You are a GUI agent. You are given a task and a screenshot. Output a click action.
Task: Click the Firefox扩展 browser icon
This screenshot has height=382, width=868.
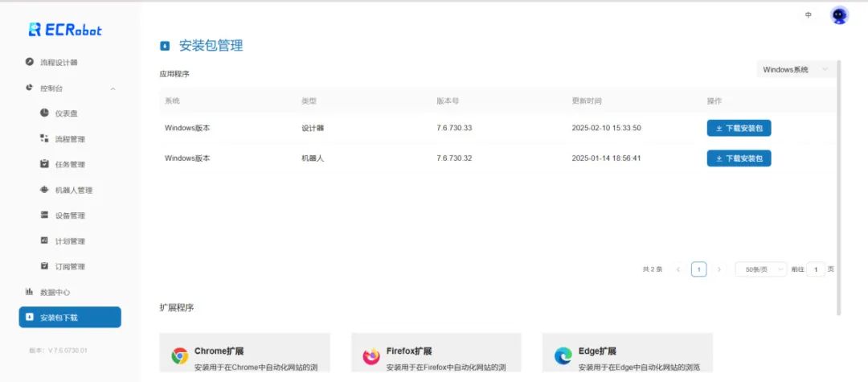371,356
